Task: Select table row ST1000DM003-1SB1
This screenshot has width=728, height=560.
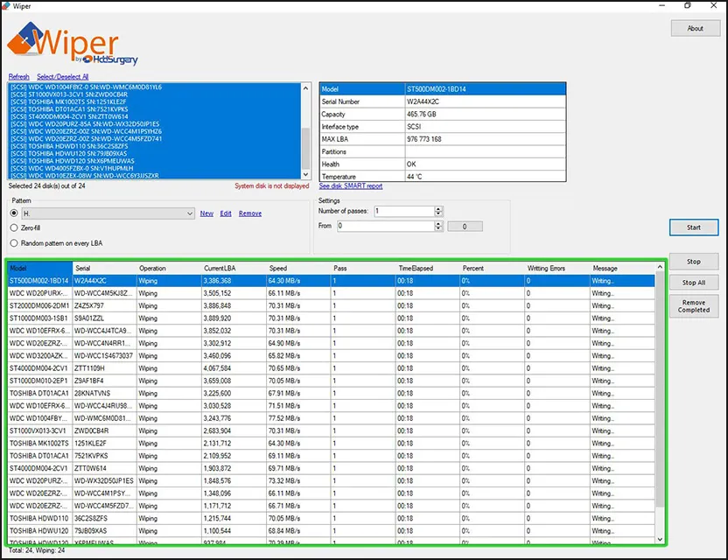Action: click(331, 318)
